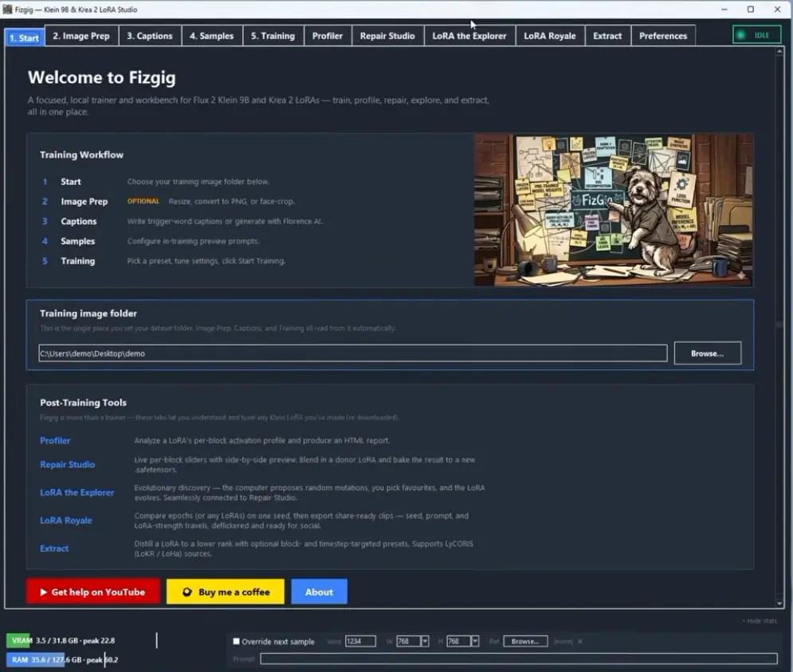Open the H height dropdown arrow

(x=475, y=641)
